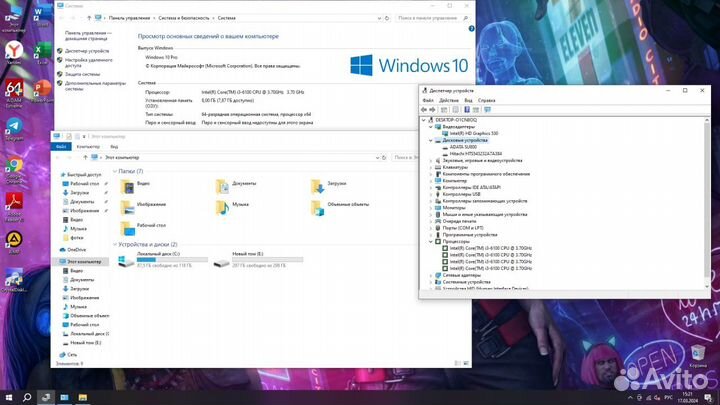Expand Сетевые адаптеры node in Device Manager
The image size is (720, 405).
point(431,275)
